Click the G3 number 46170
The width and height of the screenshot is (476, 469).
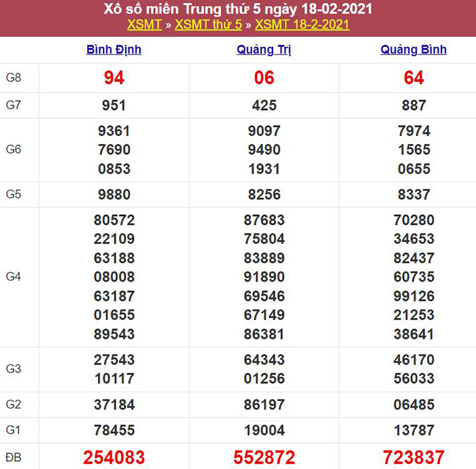tap(414, 360)
